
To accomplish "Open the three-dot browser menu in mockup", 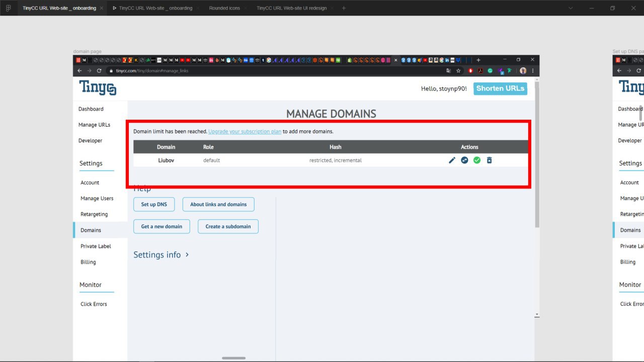I will pyautogui.click(x=533, y=71).
